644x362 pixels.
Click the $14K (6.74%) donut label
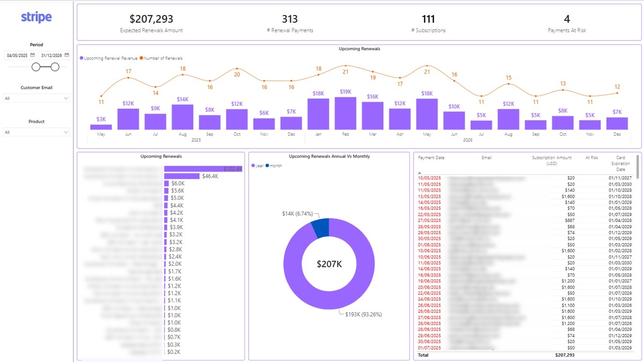(x=297, y=214)
